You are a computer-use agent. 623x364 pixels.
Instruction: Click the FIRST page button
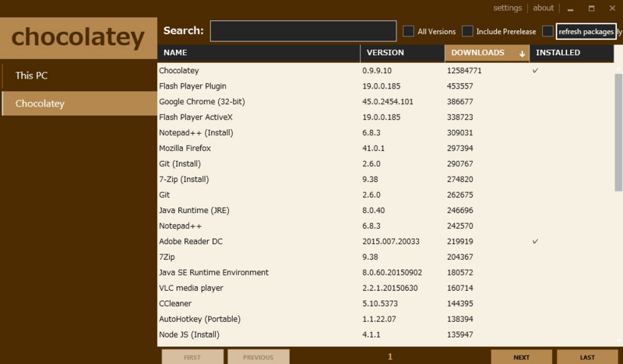[192, 357]
